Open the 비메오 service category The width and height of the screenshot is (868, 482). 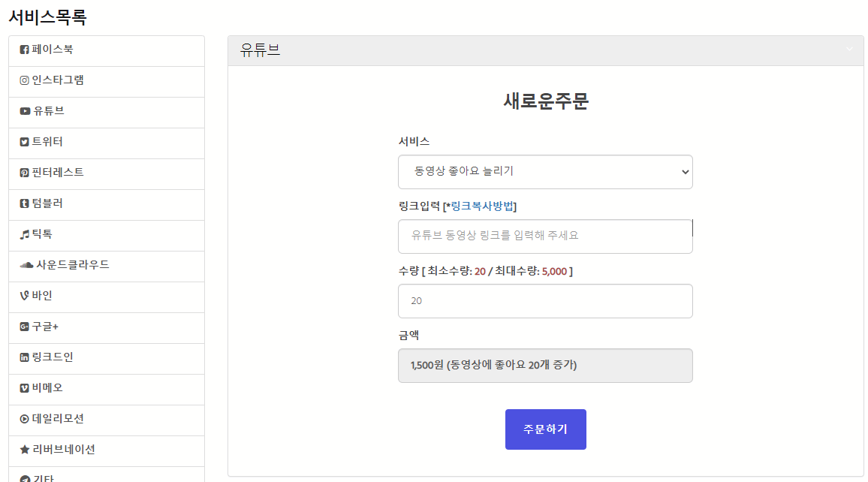(107, 390)
